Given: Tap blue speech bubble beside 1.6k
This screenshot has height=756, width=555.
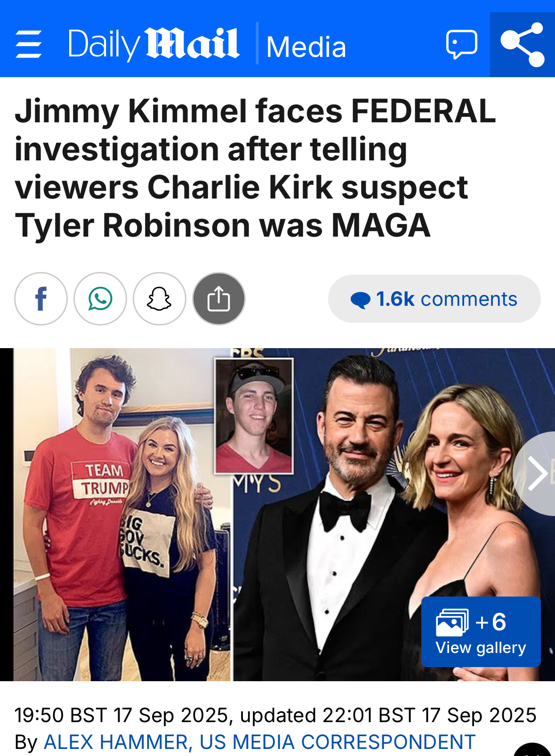Looking at the screenshot, I should (361, 300).
